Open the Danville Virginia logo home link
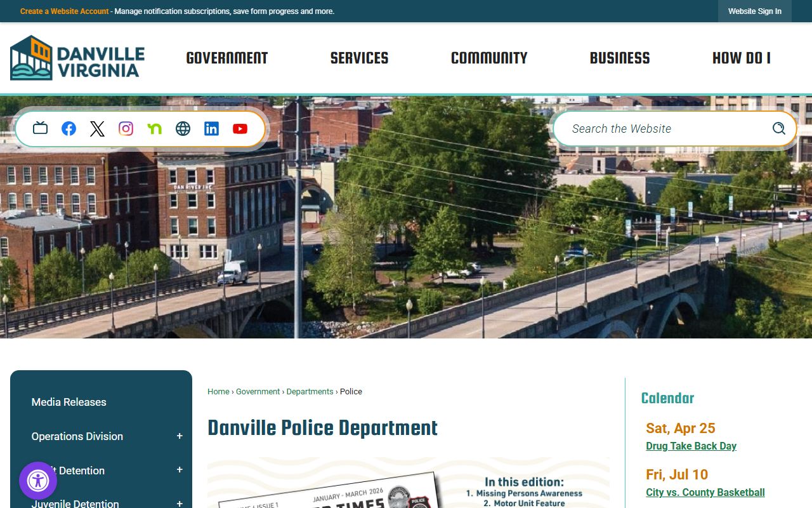Screen dimensions: 812x508 click(x=77, y=58)
